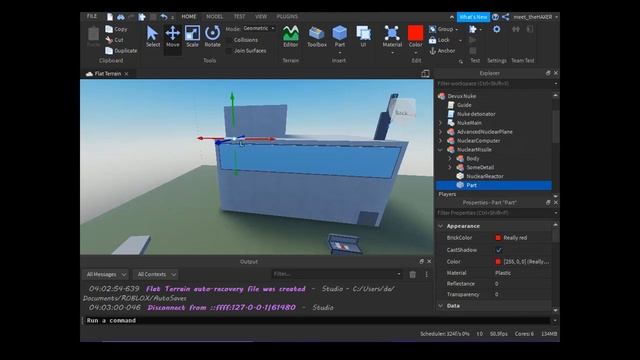640x360 pixels.
Task: Undock the Explorer panel
Action: coord(548,73)
